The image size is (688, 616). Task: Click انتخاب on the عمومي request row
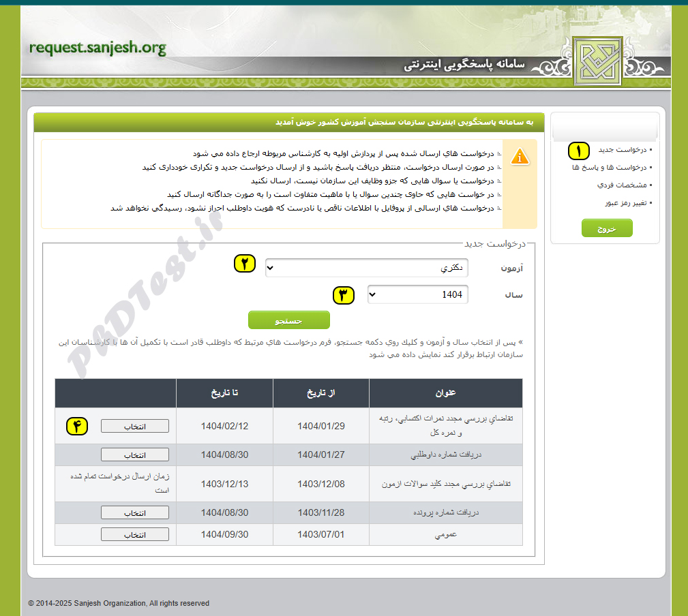click(x=134, y=534)
